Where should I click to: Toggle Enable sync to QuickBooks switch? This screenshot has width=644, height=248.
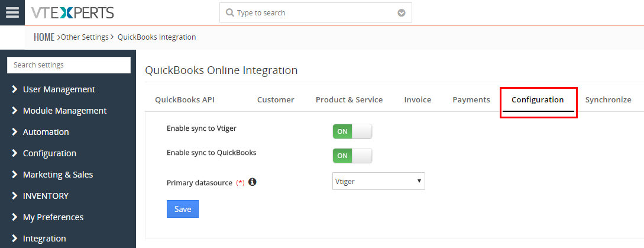click(x=352, y=156)
